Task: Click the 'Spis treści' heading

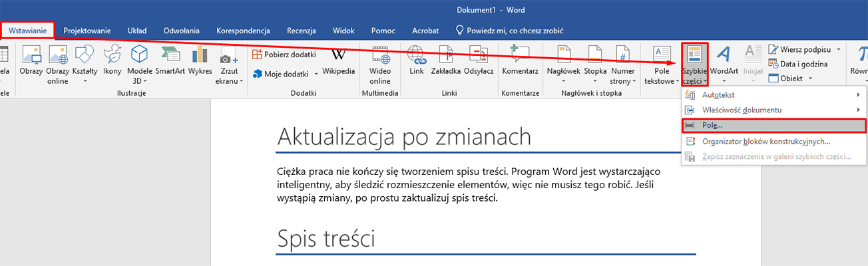Action: pos(325,237)
